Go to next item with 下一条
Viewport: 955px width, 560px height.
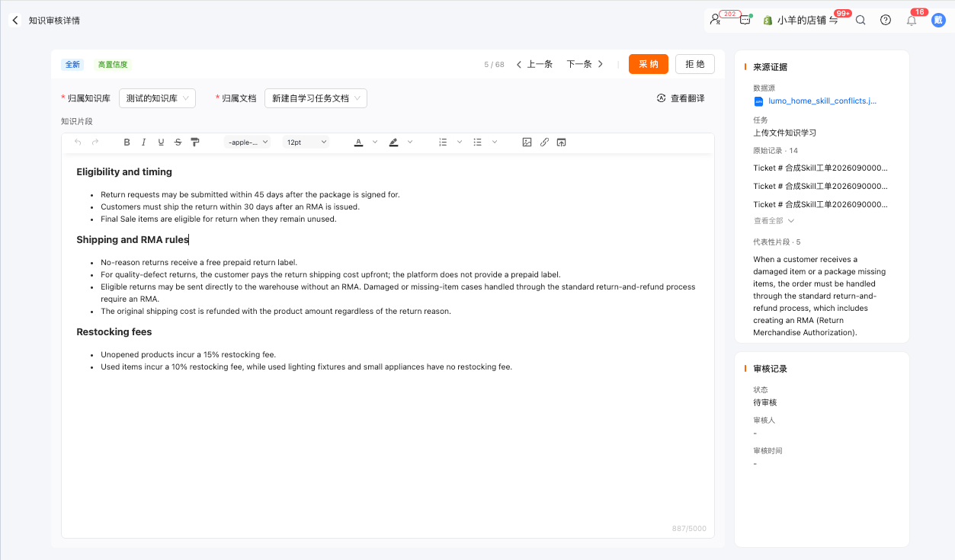pos(585,65)
